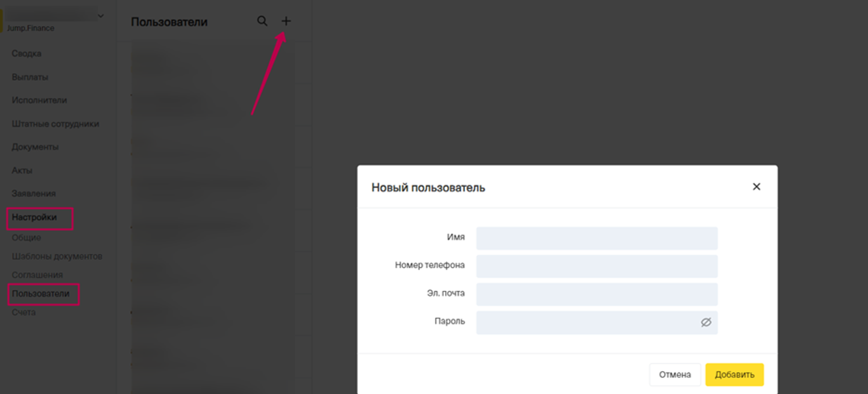
Task: Click the plus icon to add user
Action: pyautogui.click(x=286, y=21)
